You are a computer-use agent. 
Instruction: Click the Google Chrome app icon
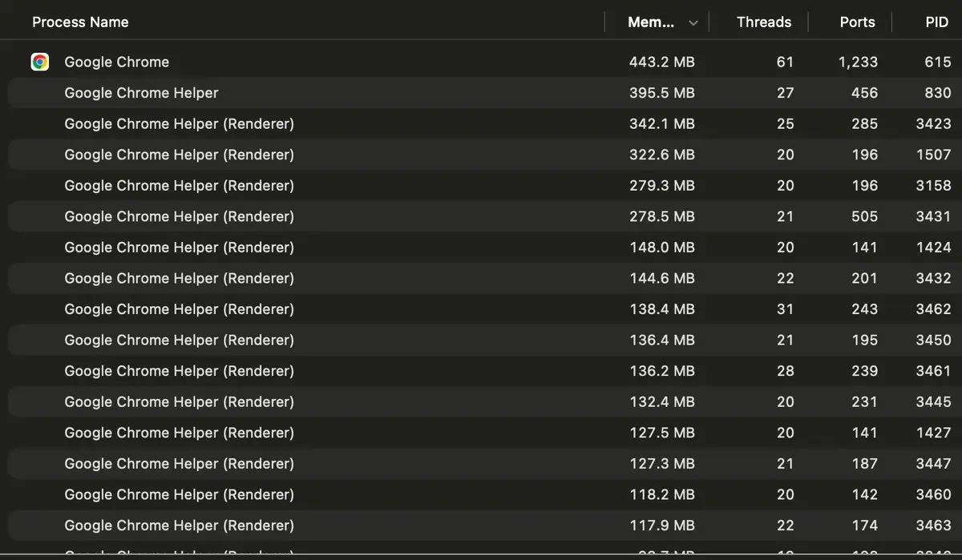40,62
